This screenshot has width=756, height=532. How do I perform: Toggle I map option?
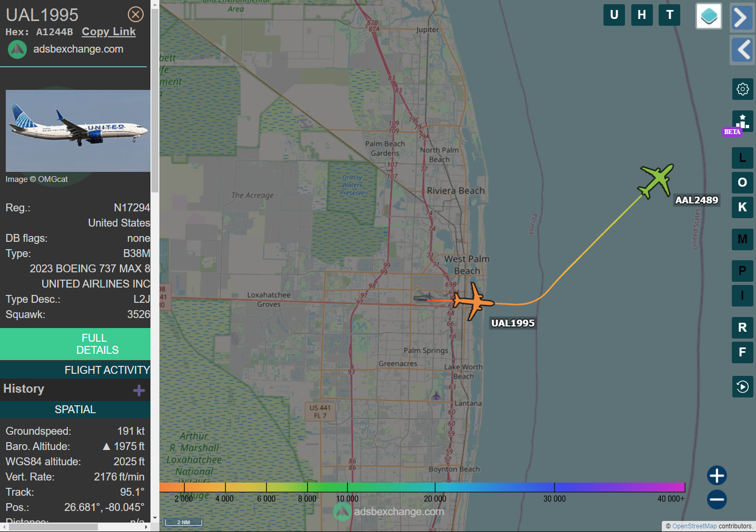point(742,295)
